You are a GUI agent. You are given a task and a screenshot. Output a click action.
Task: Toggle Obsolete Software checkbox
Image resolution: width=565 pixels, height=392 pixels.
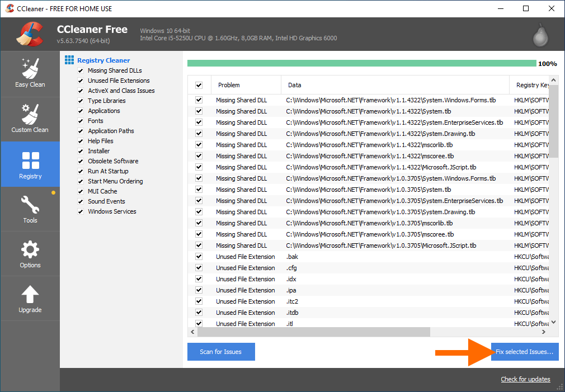(81, 162)
